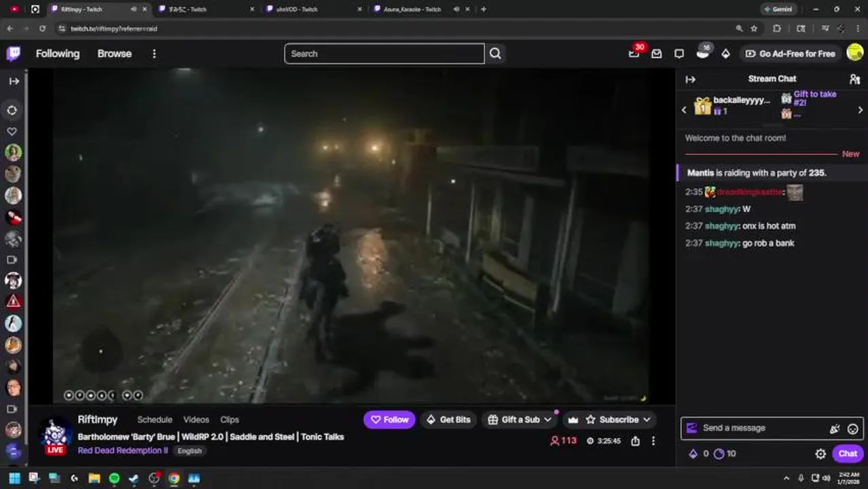Open the Following page
This screenshot has height=489, width=868.
tap(58, 54)
